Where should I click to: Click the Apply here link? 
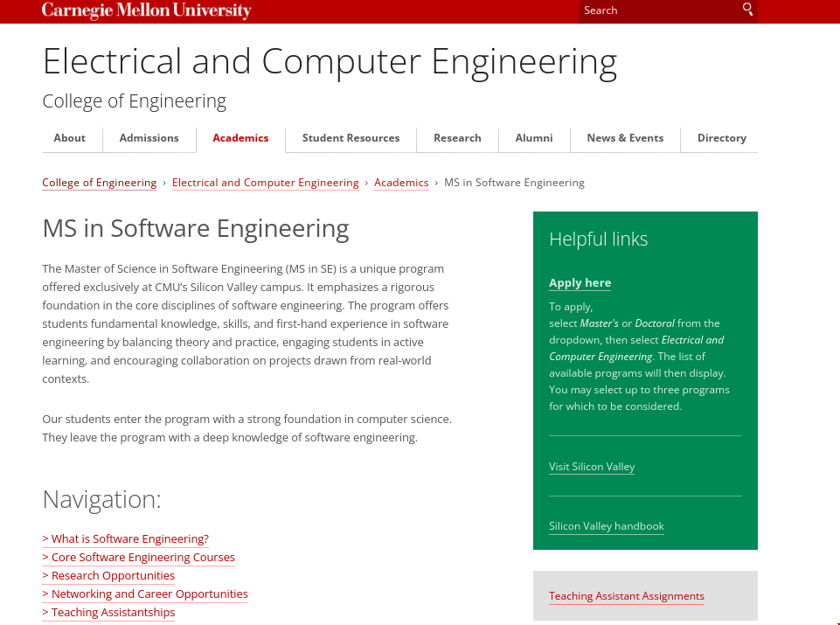click(580, 283)
